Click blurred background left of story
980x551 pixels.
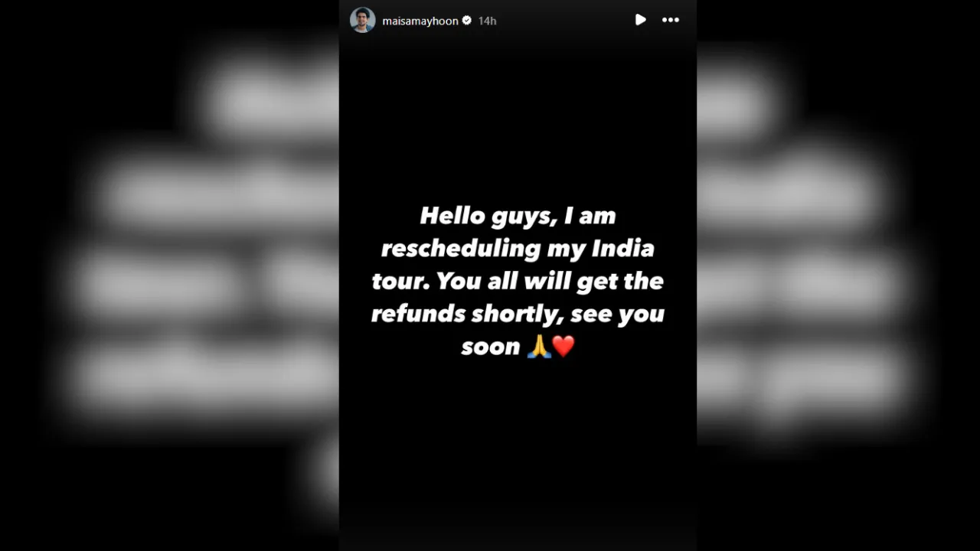click(x=169, y=275)
